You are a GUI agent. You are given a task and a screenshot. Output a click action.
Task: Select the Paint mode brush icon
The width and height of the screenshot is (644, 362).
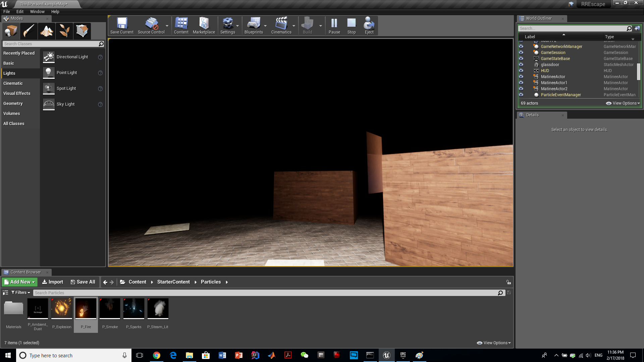[x=29, y=31]
